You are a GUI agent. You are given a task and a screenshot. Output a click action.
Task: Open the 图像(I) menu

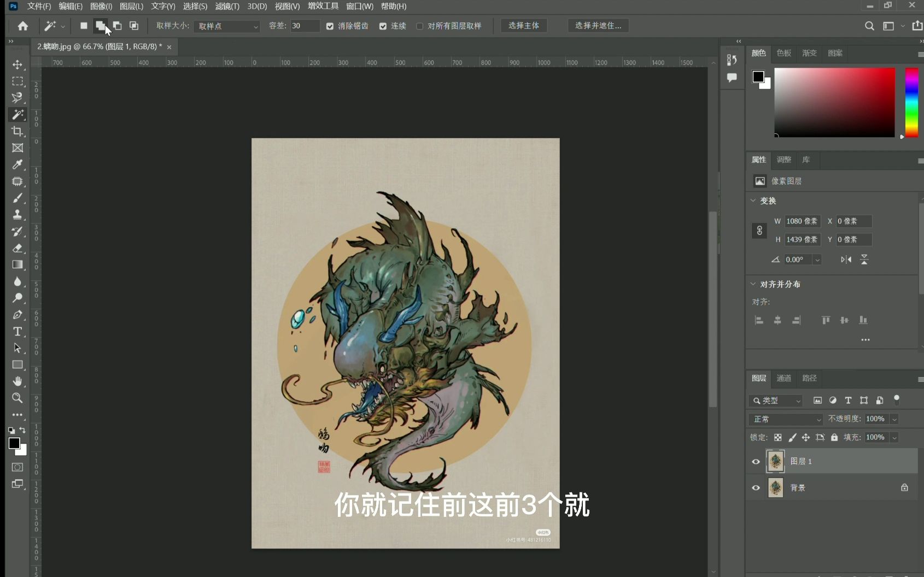click(x=101, y=6)
